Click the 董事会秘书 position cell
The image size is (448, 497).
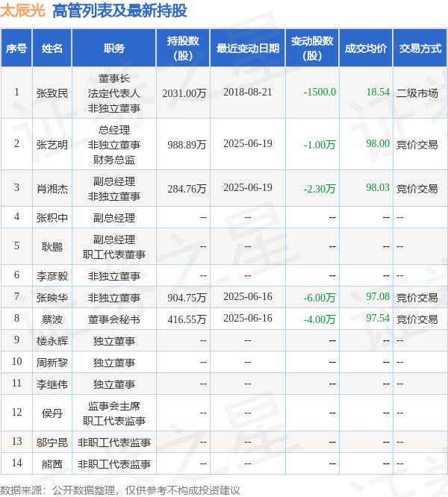(x=114, y=319)
